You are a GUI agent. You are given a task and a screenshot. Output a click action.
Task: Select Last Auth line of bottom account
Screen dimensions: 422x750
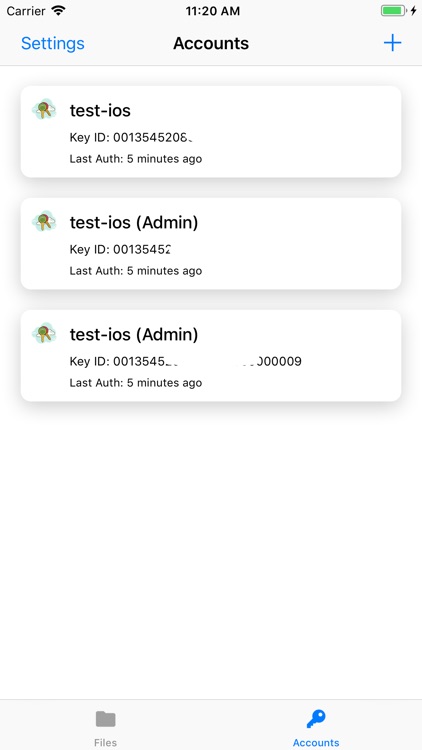click(x=136, y=383)
